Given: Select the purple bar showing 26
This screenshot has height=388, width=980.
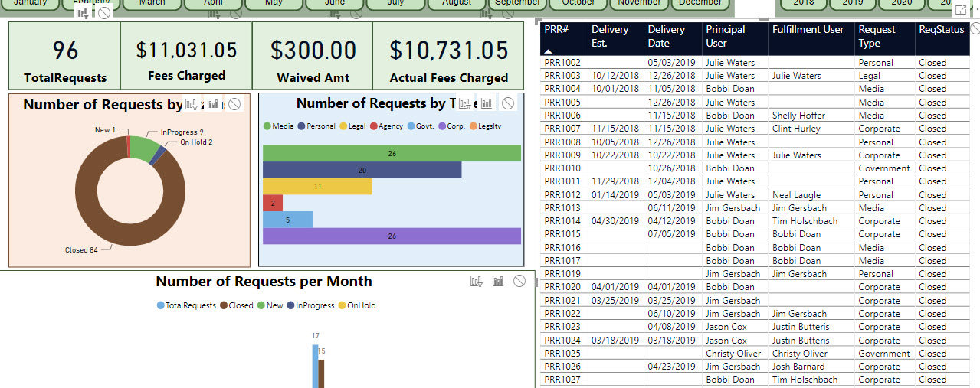Looking at the screenshot, I should pos(392,236).
